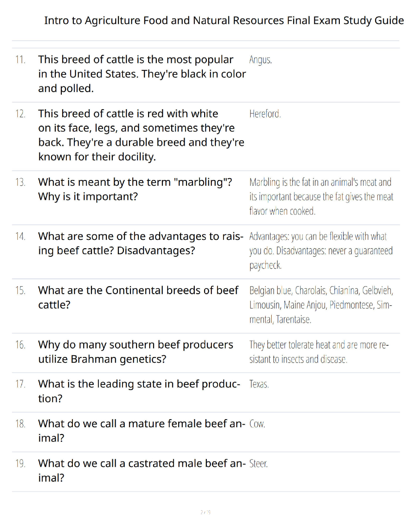Click the leading beef production state question
This screenshot has width=411, height=532.
tap(139, 391)
